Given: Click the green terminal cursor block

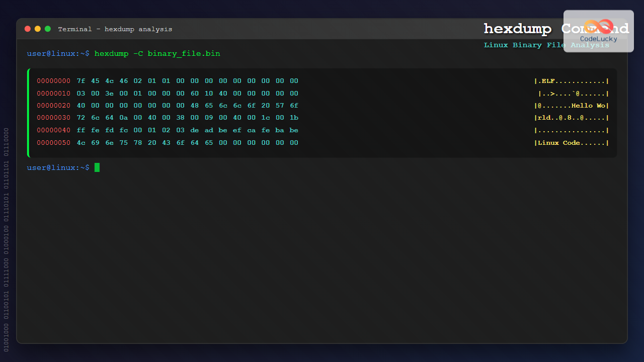Looking at the screenshot, I should point(97,167).
